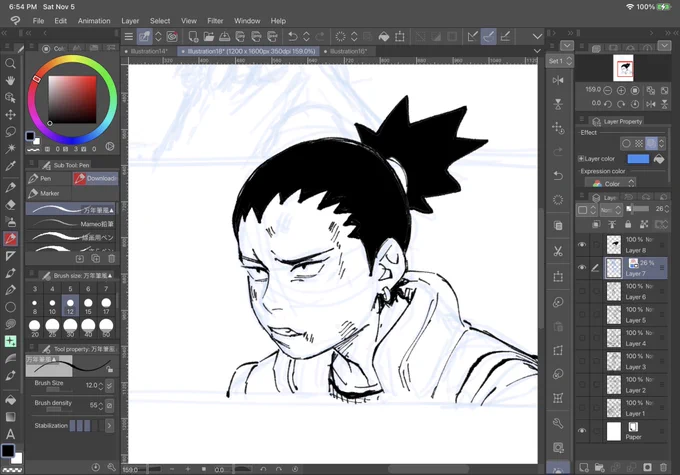
Task: Open the Expression color dropdown
Action: click(610, 183)
